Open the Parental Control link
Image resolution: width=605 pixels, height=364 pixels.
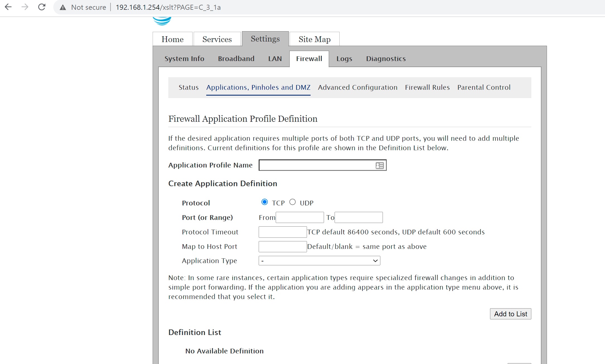(484, 88)
